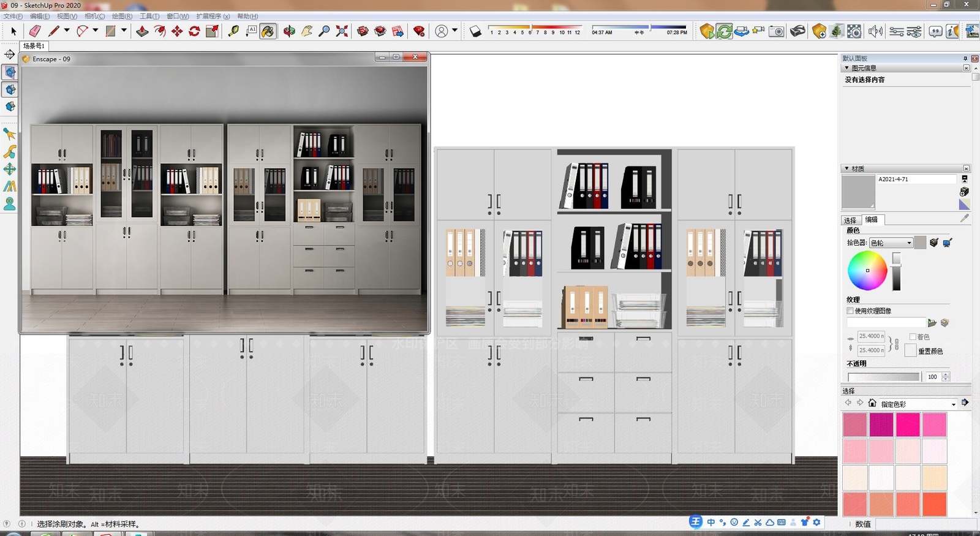Toggle Enscape view synchronization
Screen dimensions: 980x536
click(741, 31)
